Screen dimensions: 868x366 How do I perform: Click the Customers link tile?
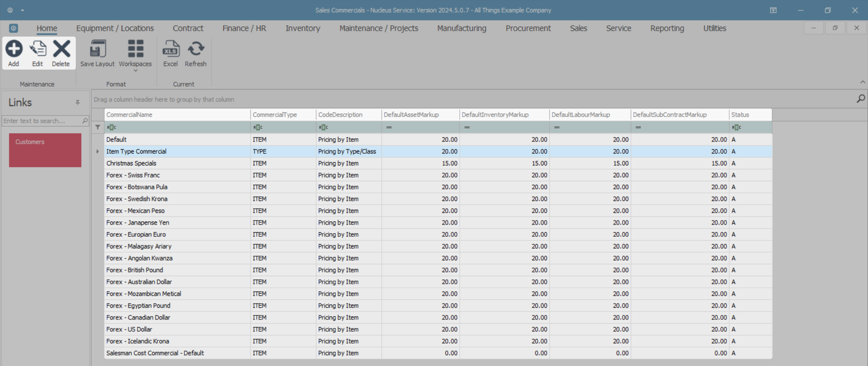pyautogui.click(x=45, y=150)
